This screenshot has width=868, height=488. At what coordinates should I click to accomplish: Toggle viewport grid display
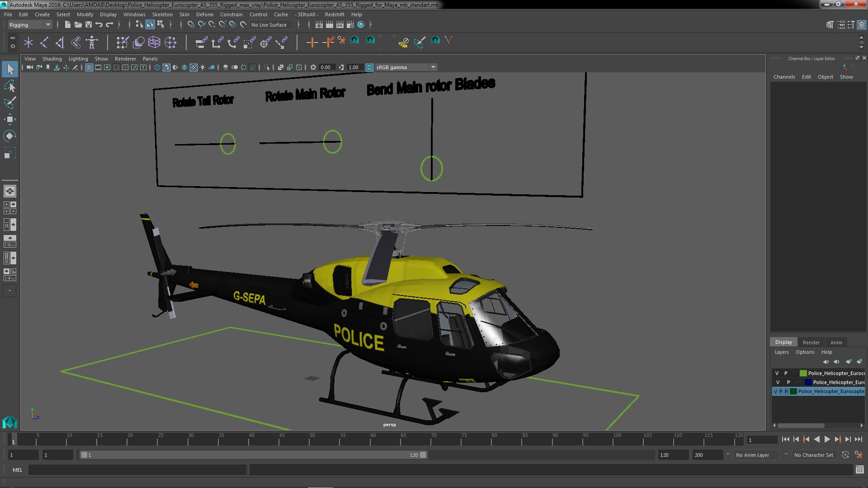tap(89, 67)
